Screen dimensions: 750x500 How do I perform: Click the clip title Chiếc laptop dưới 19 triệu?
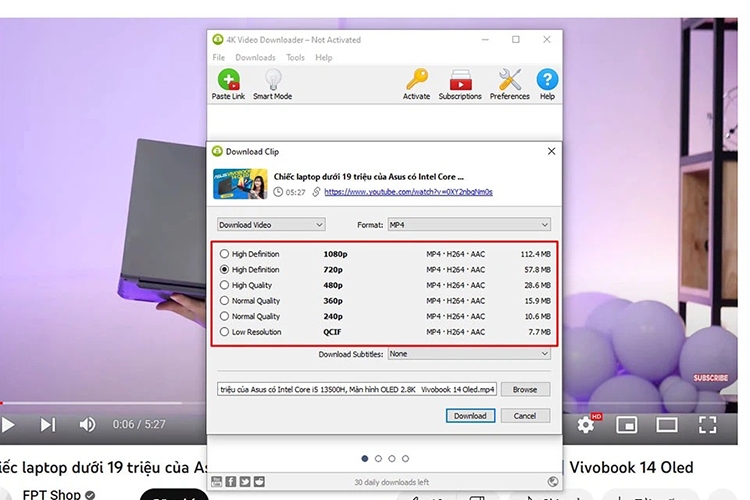click(x=368, y=177)
